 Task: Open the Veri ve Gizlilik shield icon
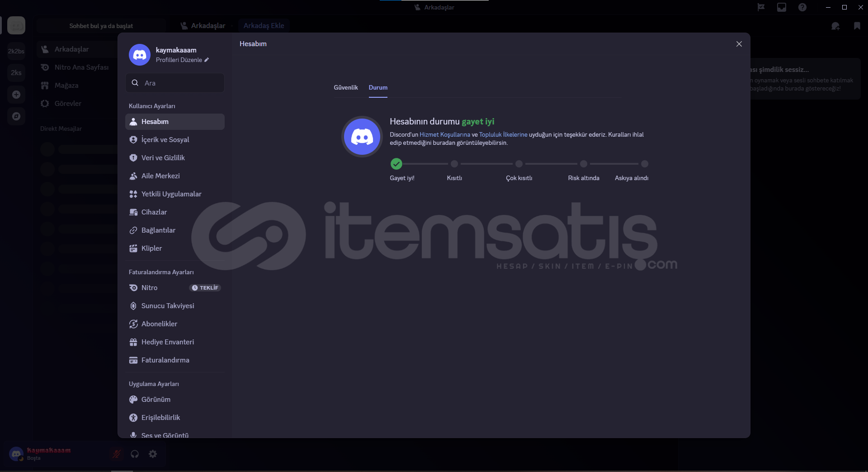(x=133, y=158)
